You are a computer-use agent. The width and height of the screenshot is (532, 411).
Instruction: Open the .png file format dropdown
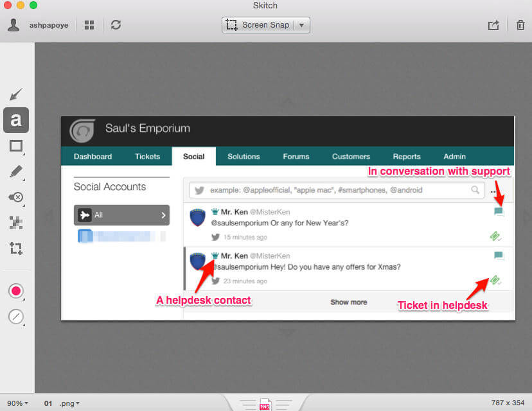(x=69, y=403)
